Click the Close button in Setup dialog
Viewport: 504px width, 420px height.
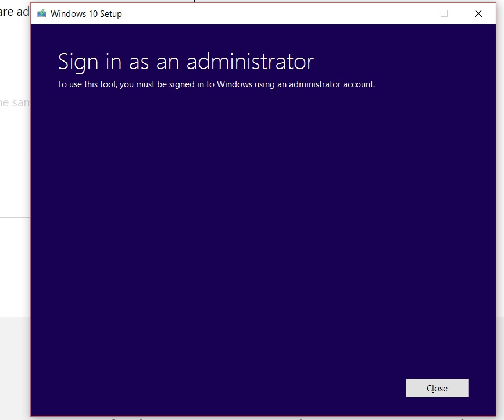(437, 388)
